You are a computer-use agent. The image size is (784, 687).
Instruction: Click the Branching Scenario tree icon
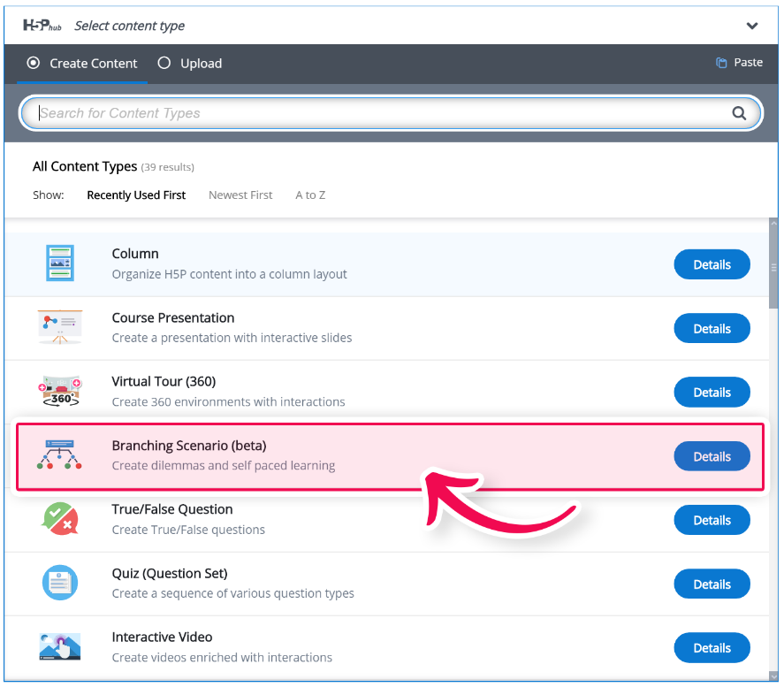point(59,454)
